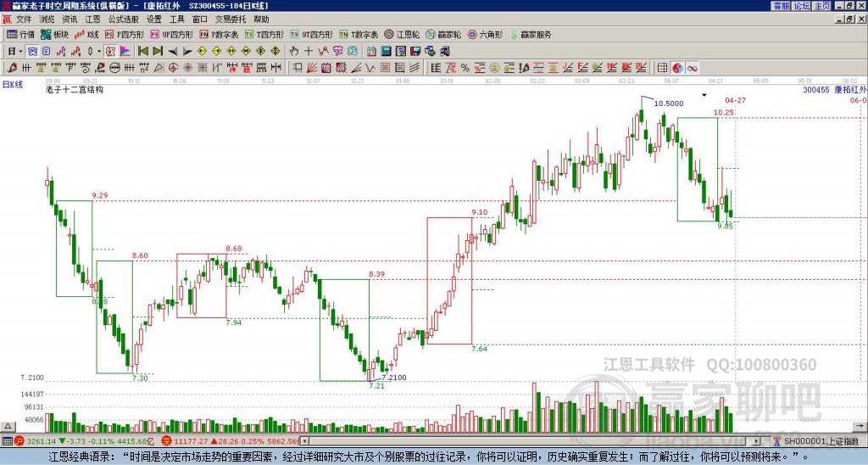
Task: Open the 文件 menu
Action: click(x=23, y=20)
